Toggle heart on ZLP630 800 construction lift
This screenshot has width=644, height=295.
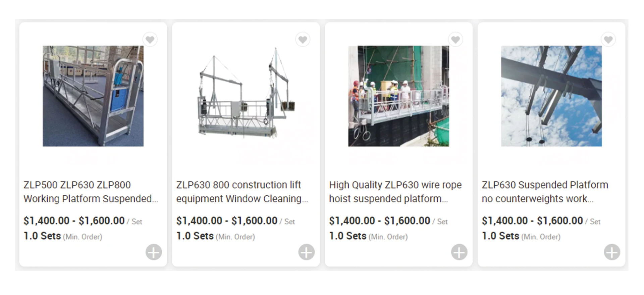(x=303, y=40)
